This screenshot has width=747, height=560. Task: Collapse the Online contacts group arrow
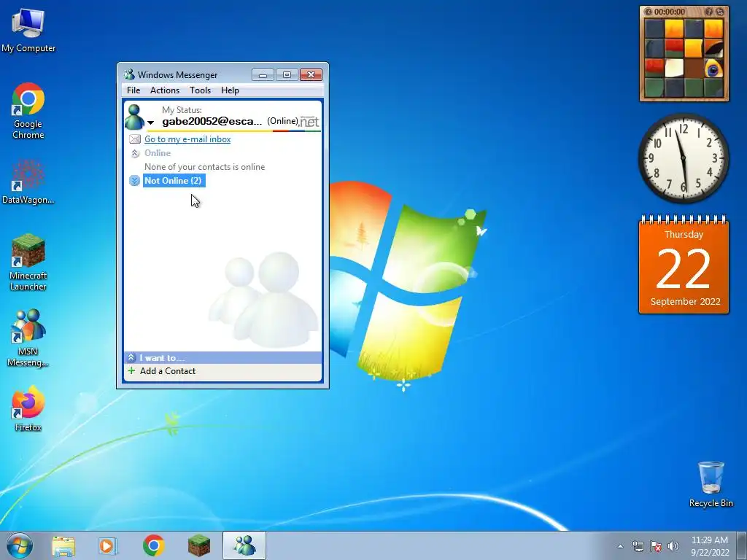(135, 153)
